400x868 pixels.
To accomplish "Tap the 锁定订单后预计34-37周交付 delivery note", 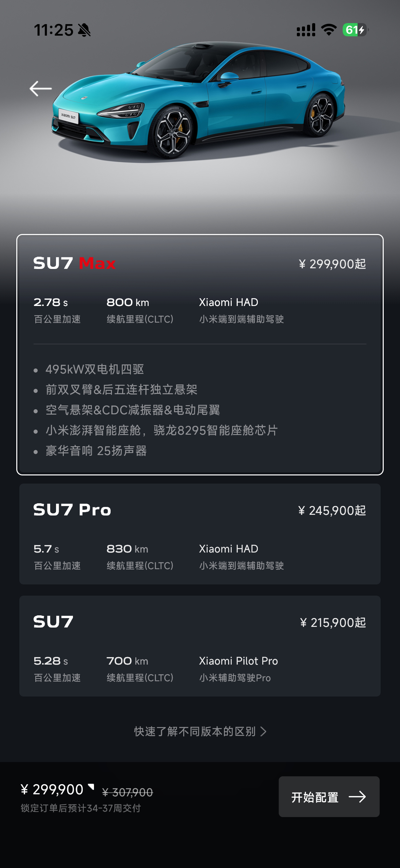I will click(81, 808).
